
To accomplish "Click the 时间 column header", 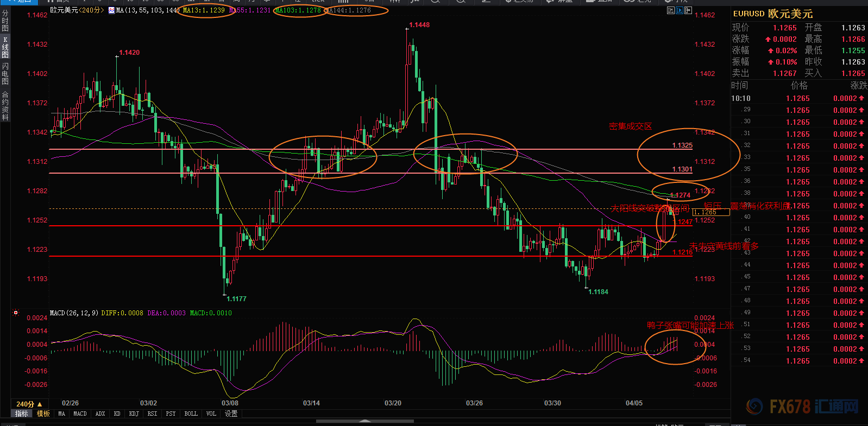I will click(x=739, y=85).
